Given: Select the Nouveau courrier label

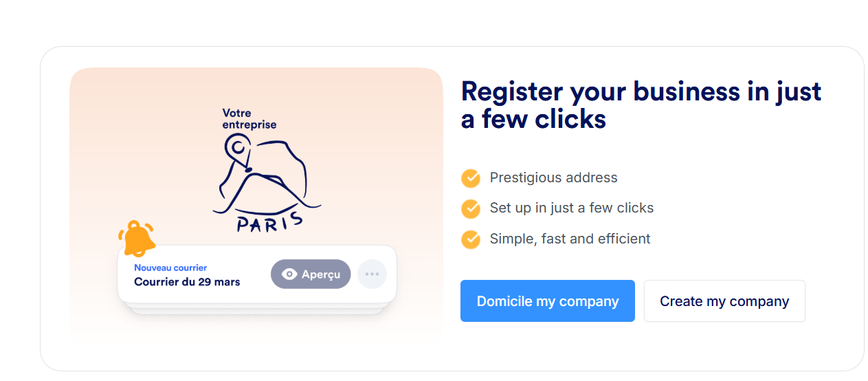Looking at the screenshot, I should pyautogui.click(x=170, y=268).
